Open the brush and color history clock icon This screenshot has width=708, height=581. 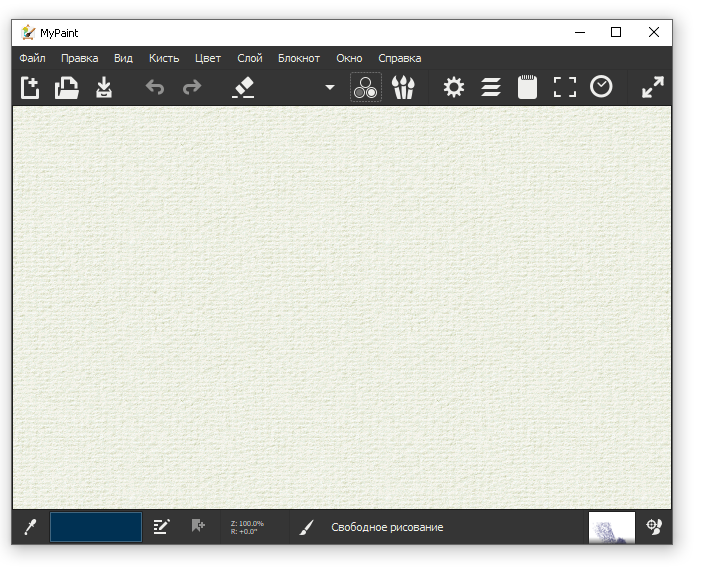click(x=601, y=87)
